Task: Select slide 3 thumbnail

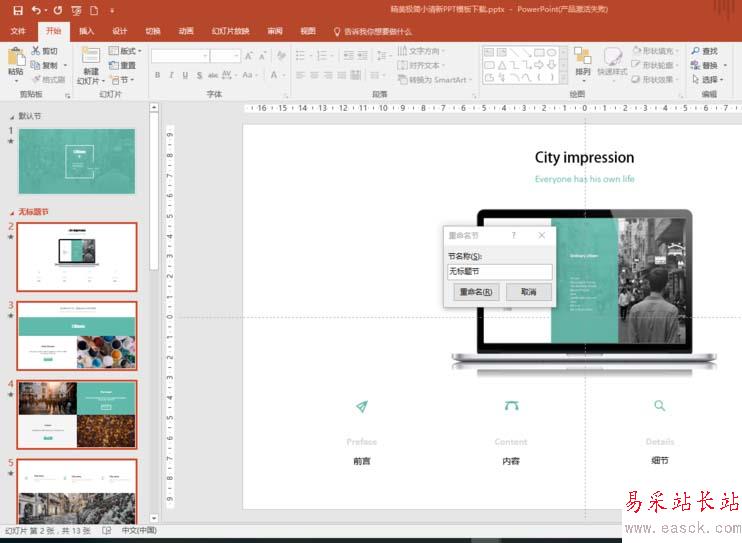Action: pyautogui.click(x=77, y=336)
